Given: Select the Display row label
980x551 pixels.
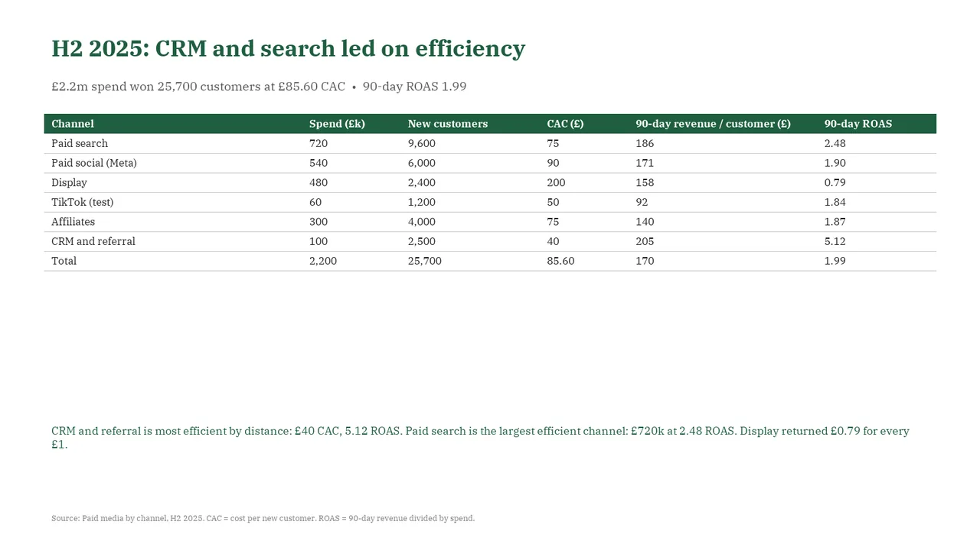Looking at the screenshot, I should click(69, 183).
